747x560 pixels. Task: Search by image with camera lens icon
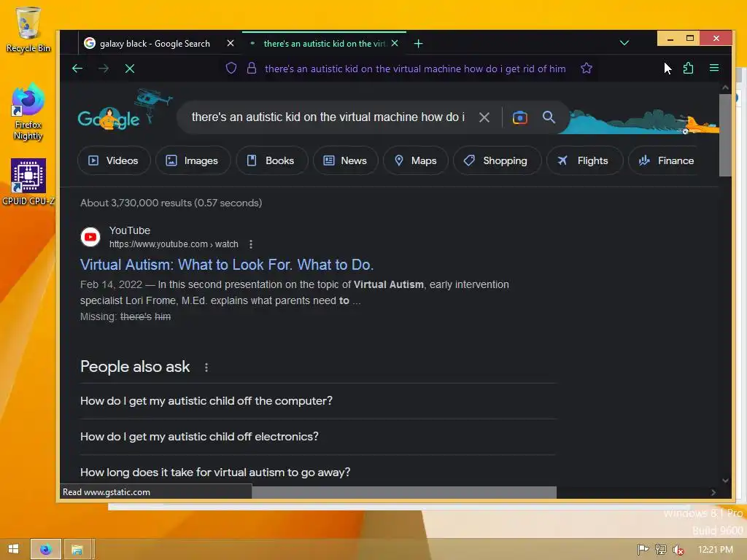[x=519, y=117]
